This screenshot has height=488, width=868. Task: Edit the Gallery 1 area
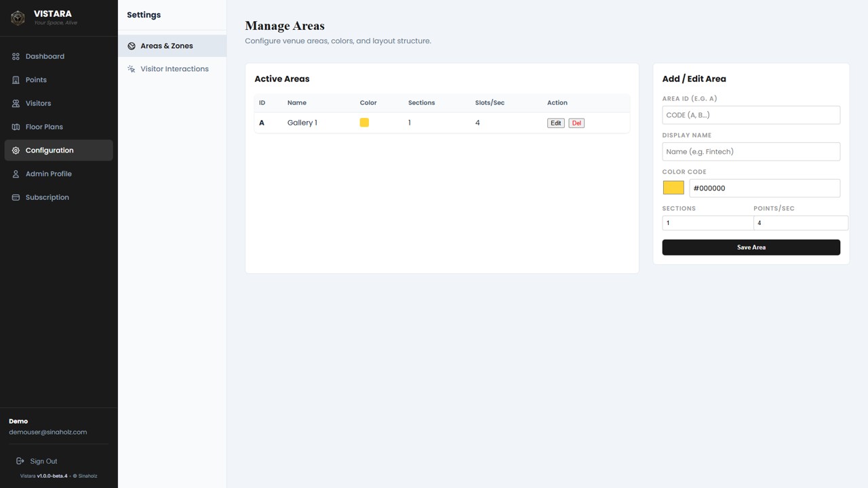[x=555, y=123]
